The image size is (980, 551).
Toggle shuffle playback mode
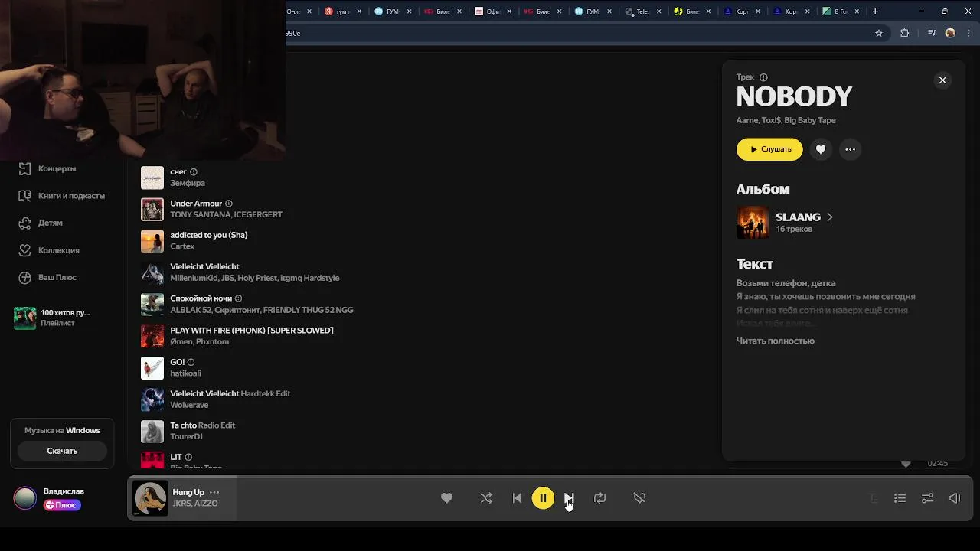coord(486,498)
